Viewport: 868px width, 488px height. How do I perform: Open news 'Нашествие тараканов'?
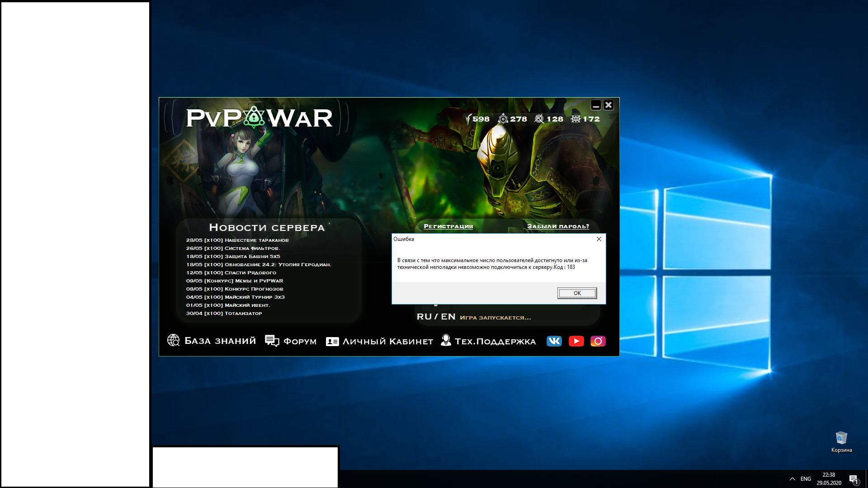[237, 240]
